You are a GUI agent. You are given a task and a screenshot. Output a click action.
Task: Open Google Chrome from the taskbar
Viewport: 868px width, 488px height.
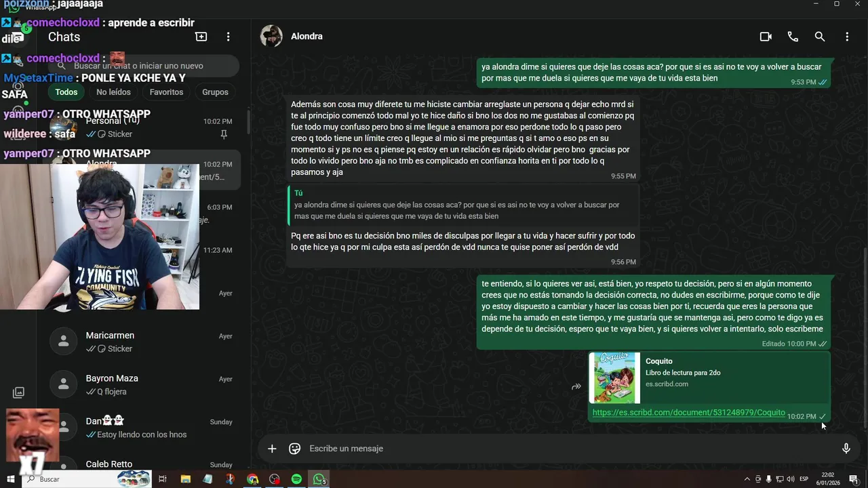coord(252,479)
